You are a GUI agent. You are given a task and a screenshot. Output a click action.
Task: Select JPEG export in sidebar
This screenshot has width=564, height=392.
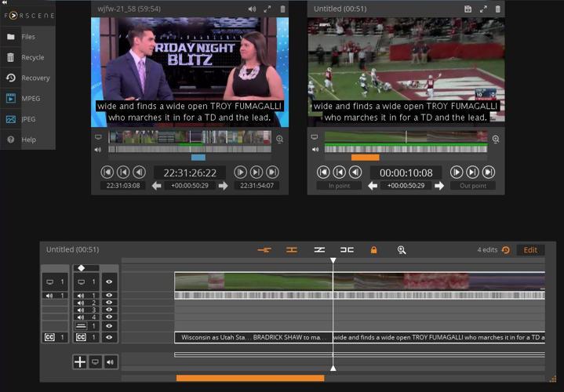[27, 119]
